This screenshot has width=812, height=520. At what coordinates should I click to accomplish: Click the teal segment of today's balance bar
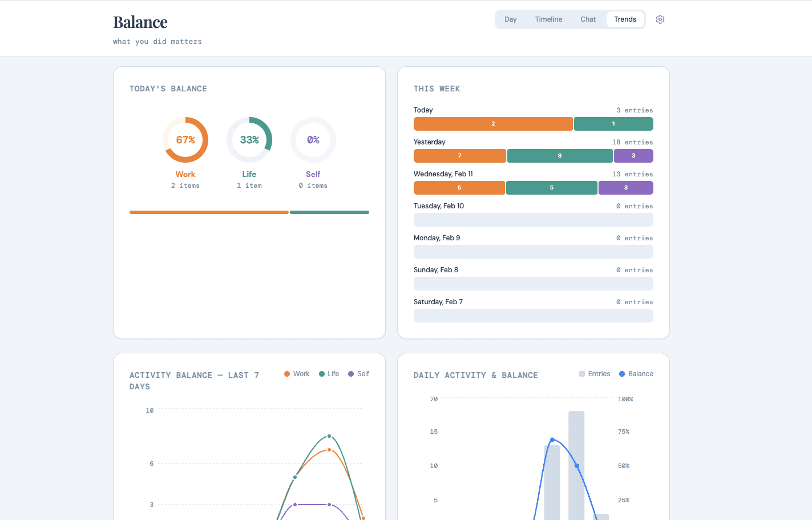[329, 212]
